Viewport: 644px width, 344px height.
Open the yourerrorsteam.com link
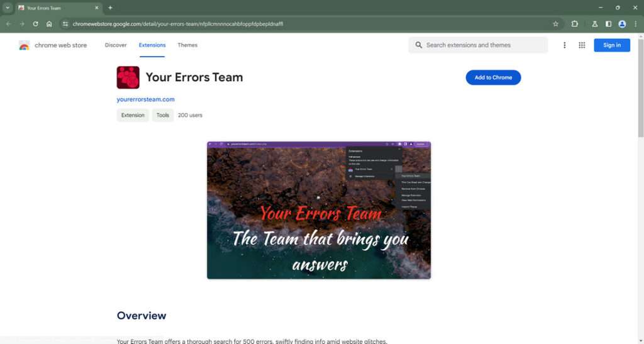pos(145,99)
